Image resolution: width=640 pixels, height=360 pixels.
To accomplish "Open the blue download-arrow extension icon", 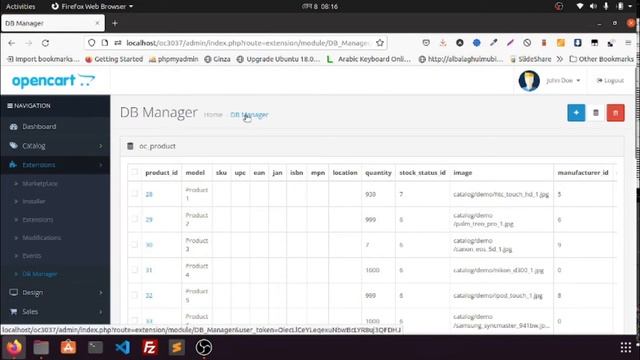I will 578,43.
